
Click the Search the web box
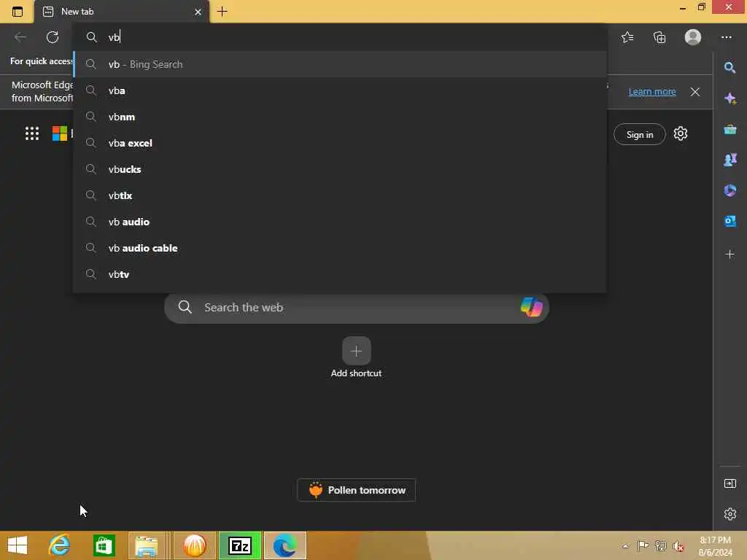point(356,308)
